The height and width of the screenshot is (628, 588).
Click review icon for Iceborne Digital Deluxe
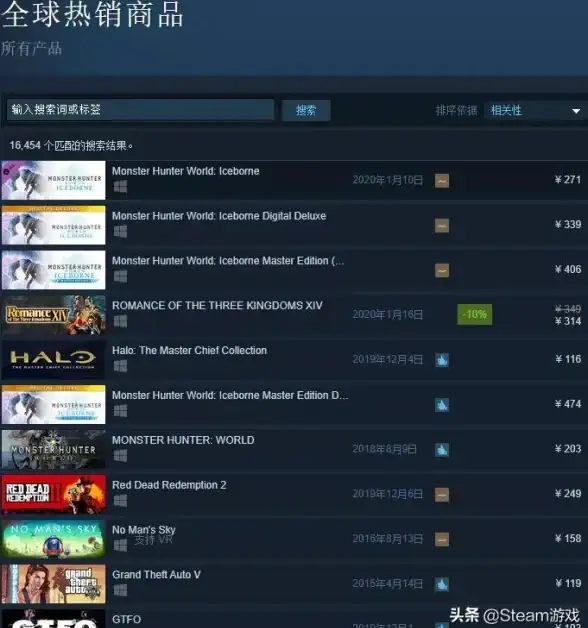pyautogui.click(x=442, y=225)
